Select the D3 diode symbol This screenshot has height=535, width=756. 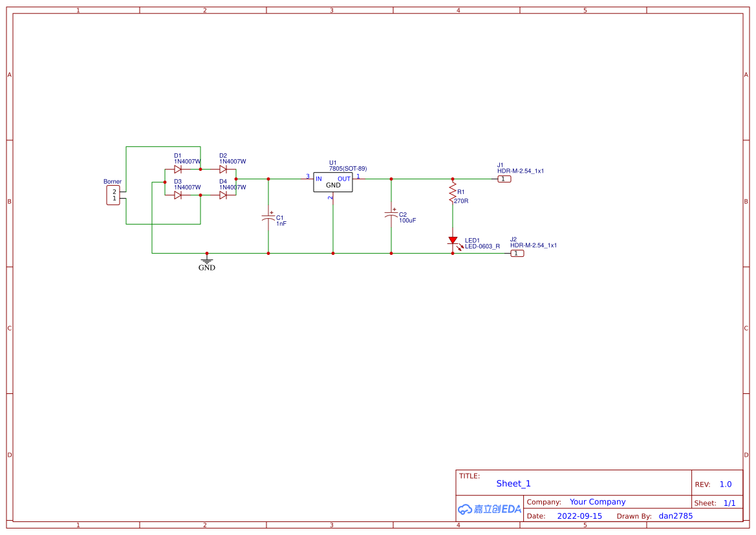pos(178,195)
